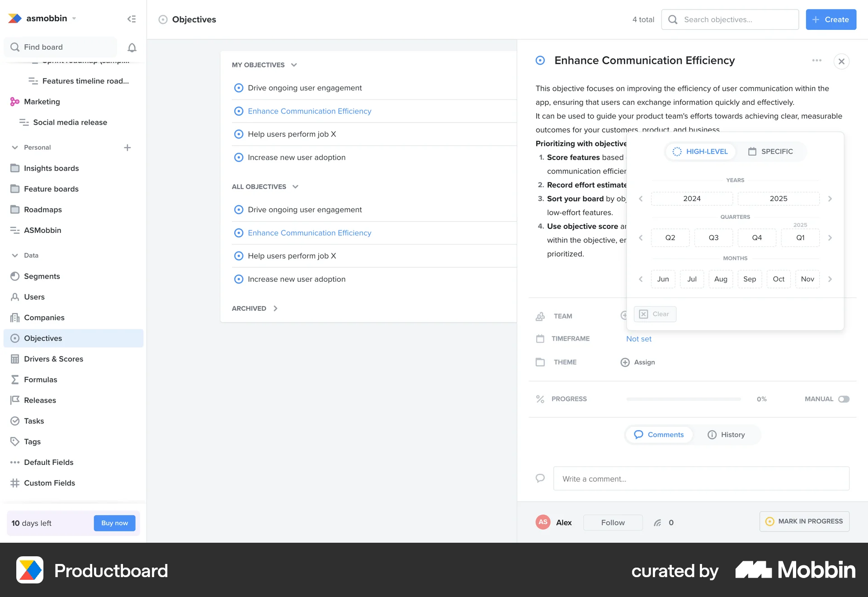
Task: Open the Segments section in sidebar
Action: tap(42, 276)
